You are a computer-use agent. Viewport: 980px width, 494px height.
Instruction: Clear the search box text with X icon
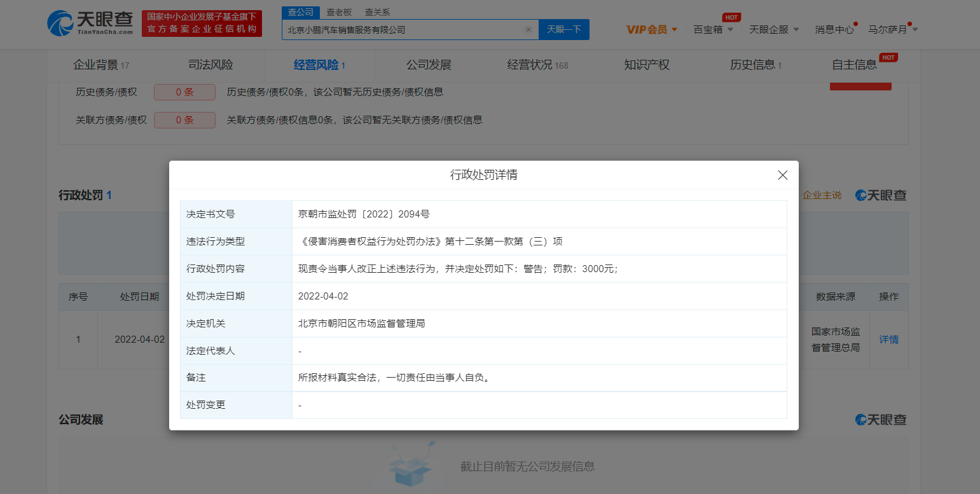528,30
